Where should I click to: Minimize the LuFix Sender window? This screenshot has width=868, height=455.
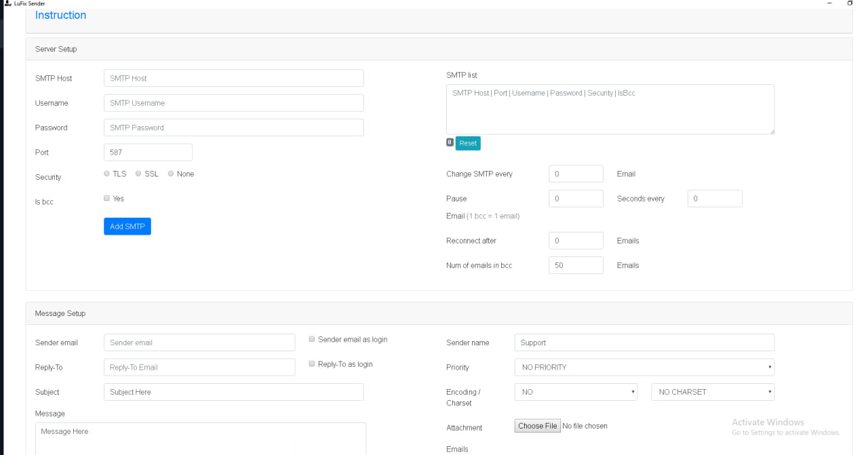coord(829,3)
